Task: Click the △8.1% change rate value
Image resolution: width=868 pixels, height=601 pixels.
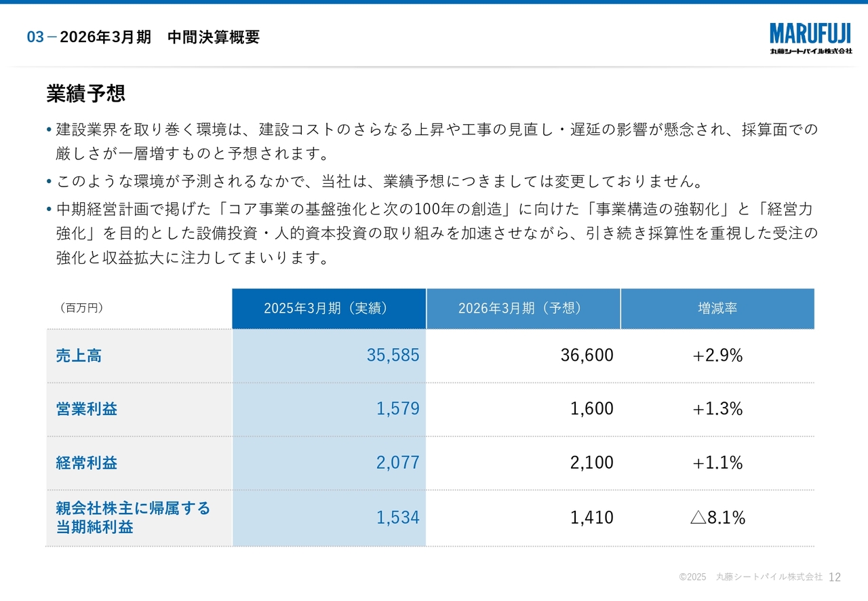Action: tap(717, 518)
